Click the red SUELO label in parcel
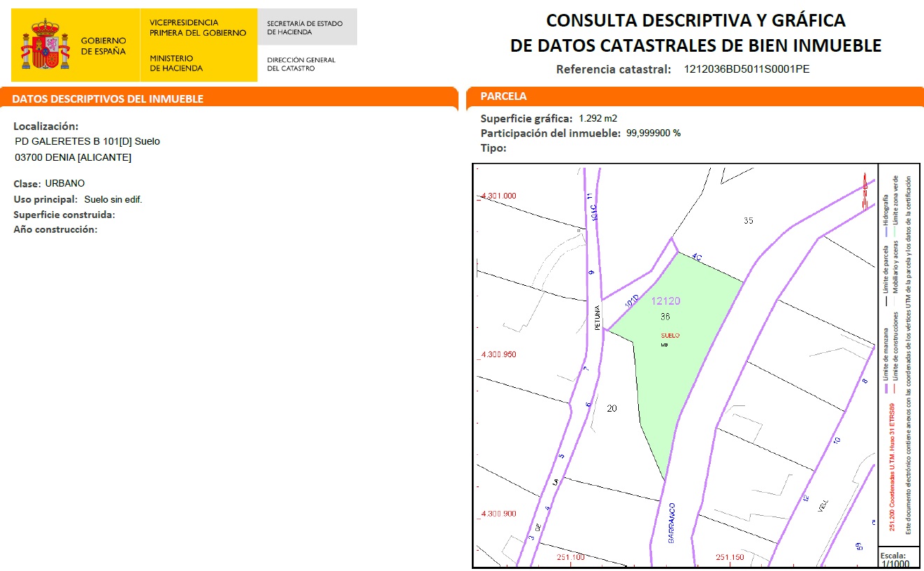Image resolution: width=924 pixels, height=571 pixels. point(670,335)
